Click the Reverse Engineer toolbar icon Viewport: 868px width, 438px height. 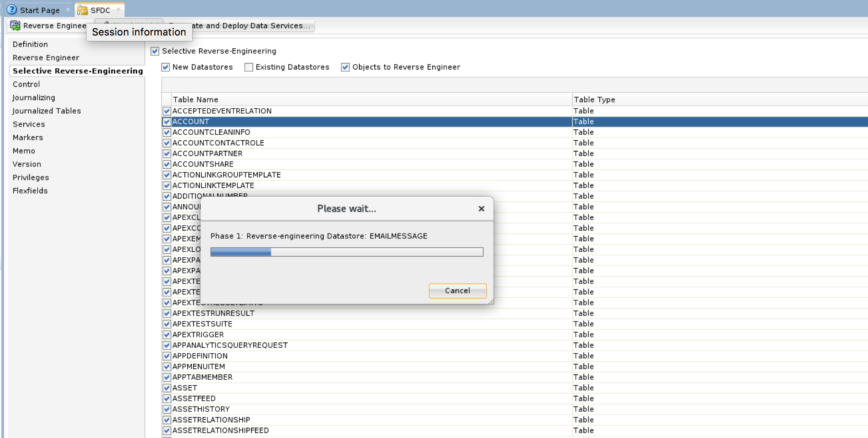coord(15,25)
